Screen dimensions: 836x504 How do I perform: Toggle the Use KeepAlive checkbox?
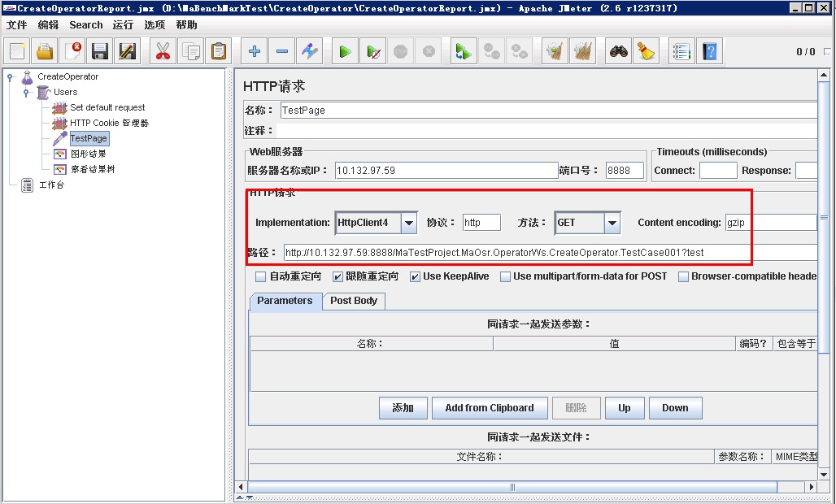415,276
